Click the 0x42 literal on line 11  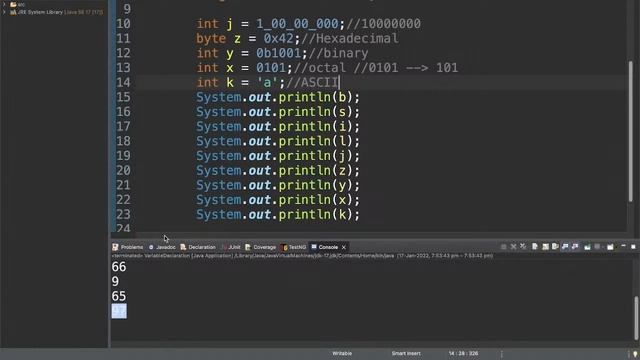point(279,38)
